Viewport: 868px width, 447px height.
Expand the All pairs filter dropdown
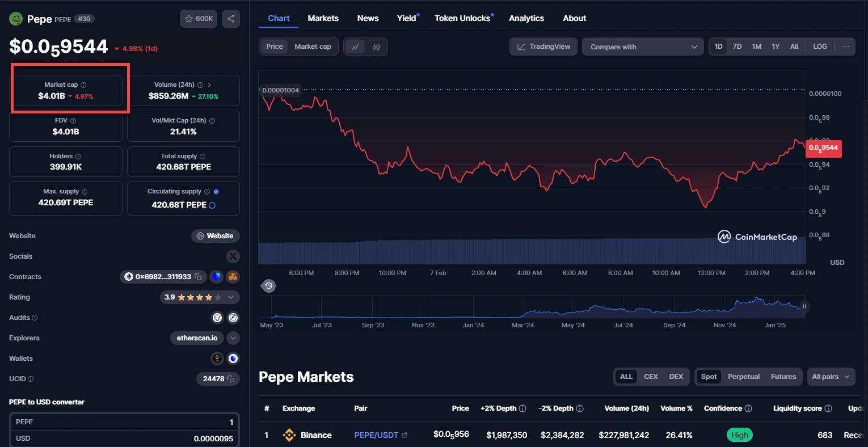831,377
